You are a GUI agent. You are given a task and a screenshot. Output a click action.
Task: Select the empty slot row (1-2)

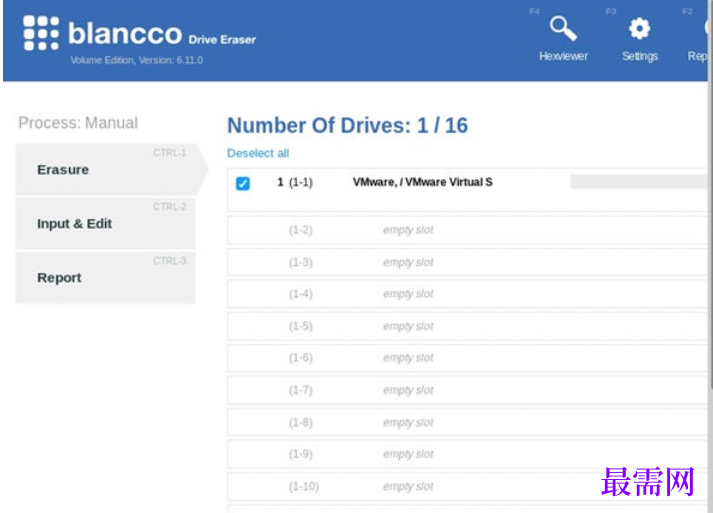[x=467, y=230]
